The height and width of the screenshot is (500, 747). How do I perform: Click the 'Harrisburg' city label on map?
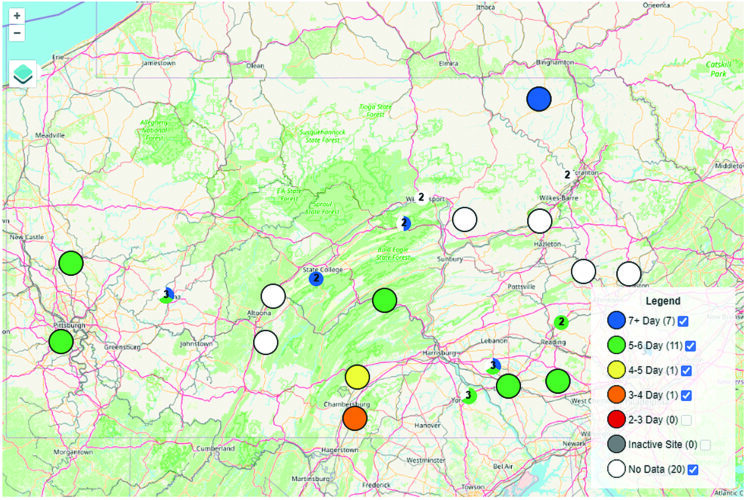coord(441,353)
